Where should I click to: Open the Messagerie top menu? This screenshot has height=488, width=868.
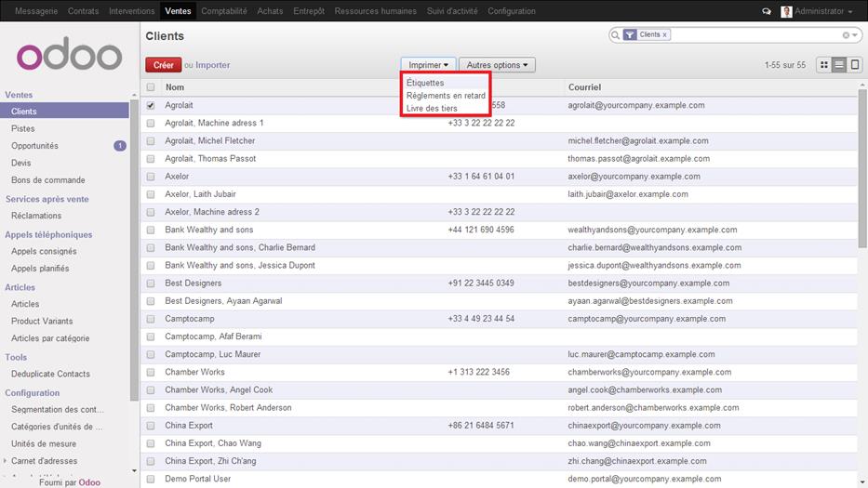(36, 11)
